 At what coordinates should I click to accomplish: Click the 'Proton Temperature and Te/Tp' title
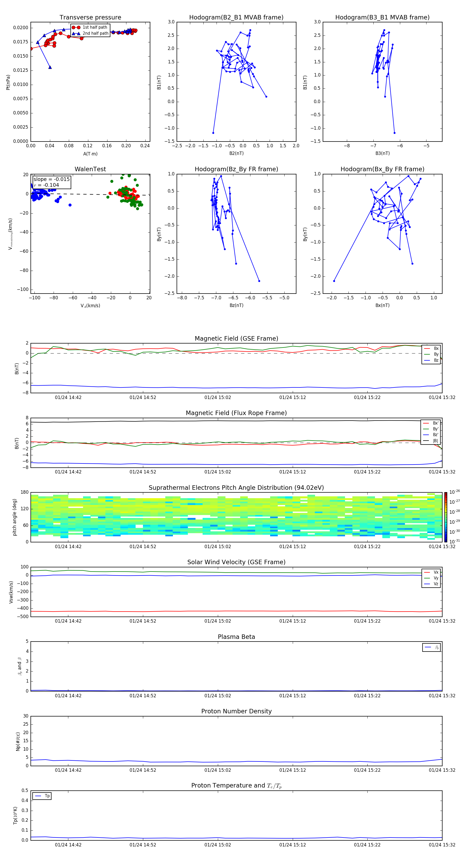(236, 786)
